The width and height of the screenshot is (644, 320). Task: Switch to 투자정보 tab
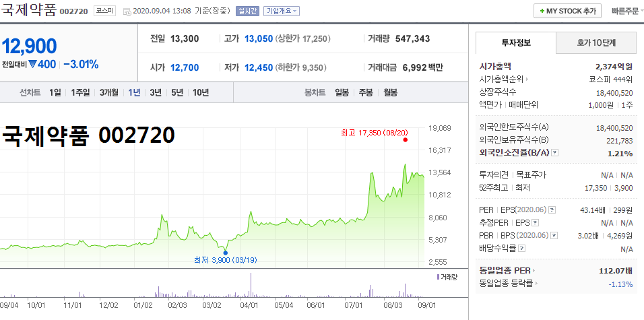516,42
